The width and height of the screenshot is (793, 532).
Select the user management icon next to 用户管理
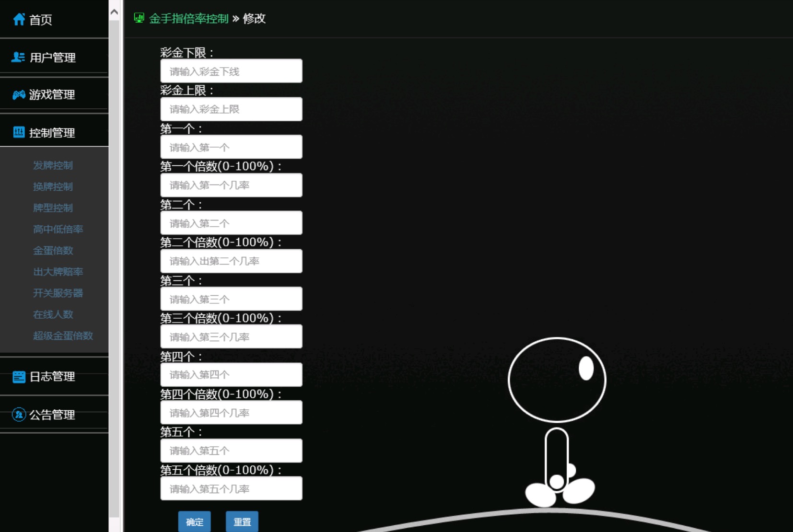pos(18,57)
